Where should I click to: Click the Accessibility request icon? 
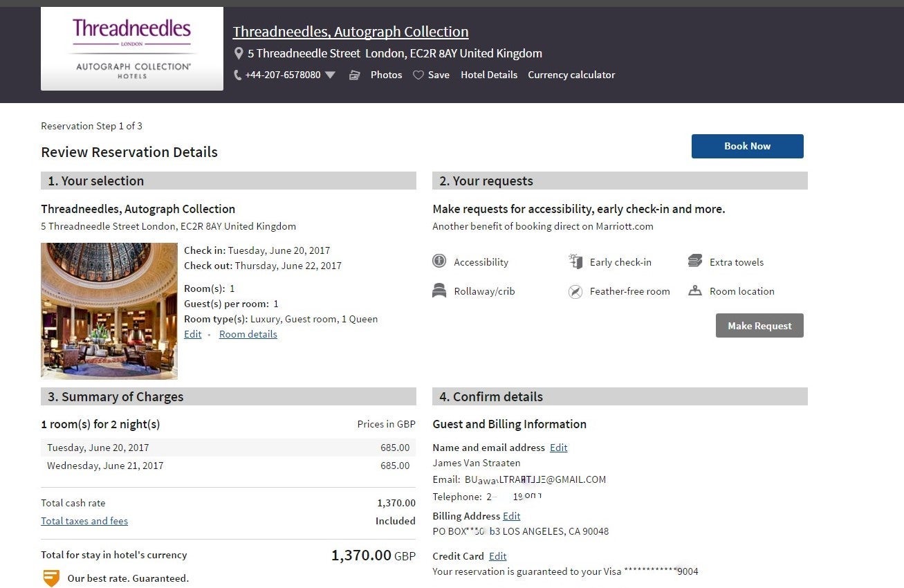[x=439, y=261]
